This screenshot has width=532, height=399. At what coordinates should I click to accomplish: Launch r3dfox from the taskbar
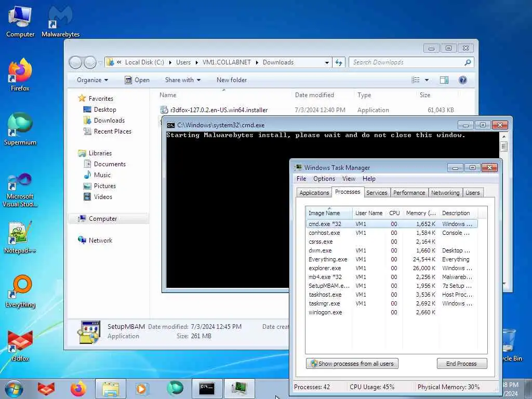pyautogui.click(x=46, y=389)
